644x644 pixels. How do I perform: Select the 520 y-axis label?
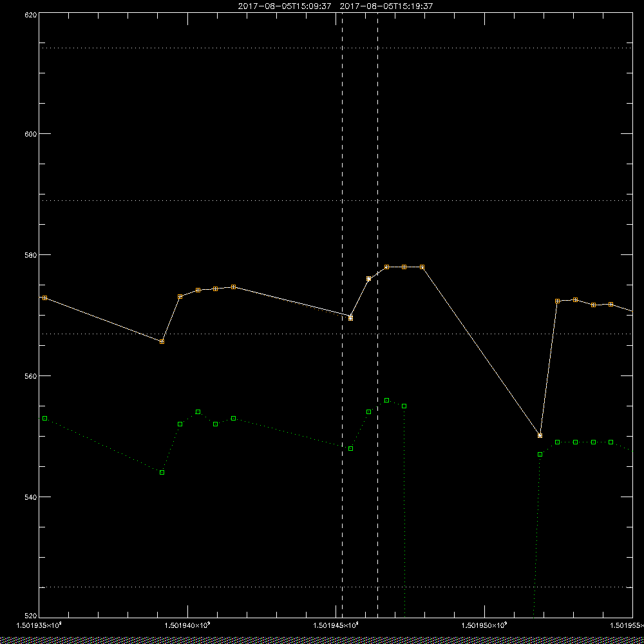pos(31,616)
